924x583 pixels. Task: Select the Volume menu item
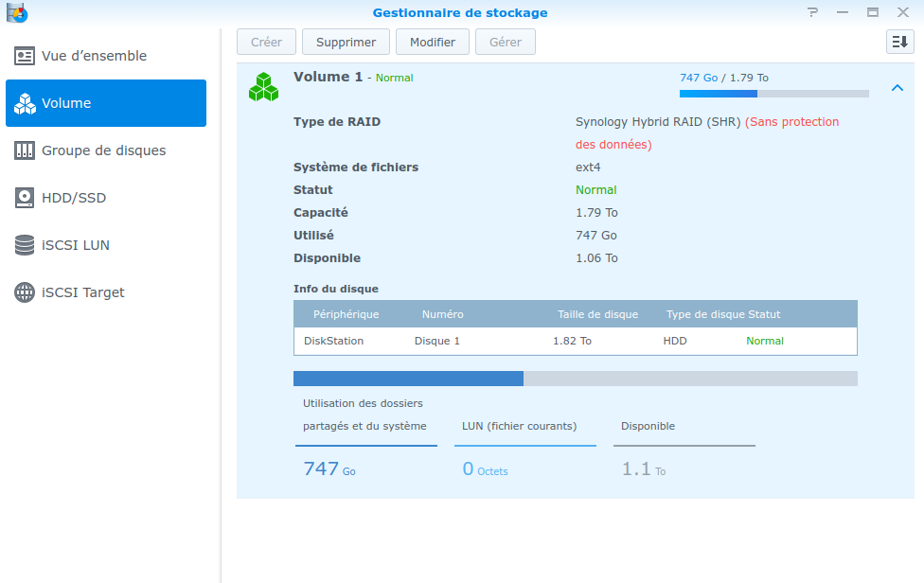tap(106, 103)
